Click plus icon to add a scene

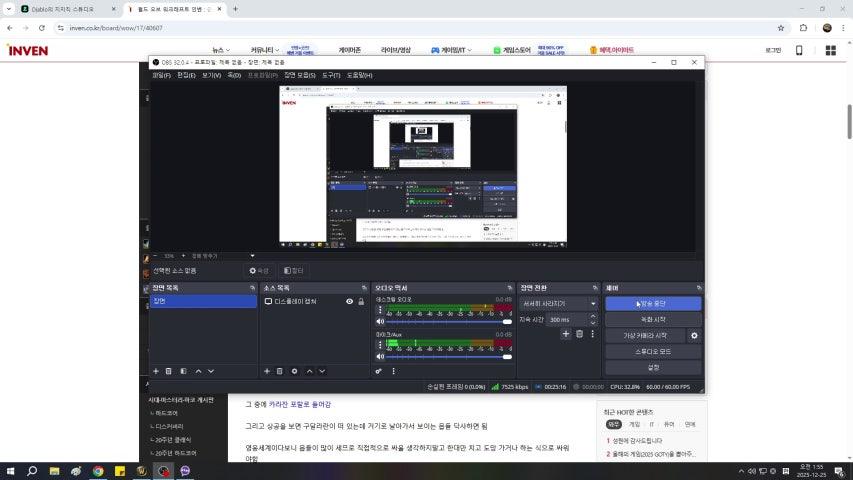point(155,371)
